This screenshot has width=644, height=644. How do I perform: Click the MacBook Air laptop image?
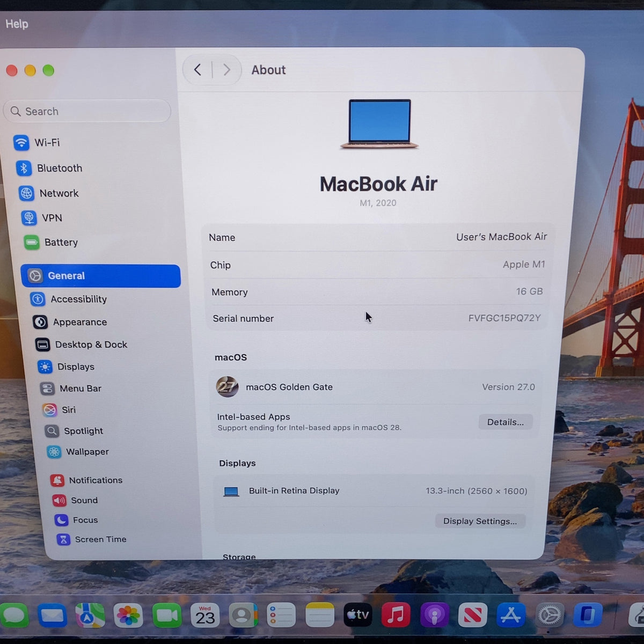pyautogui.click(x=379, y=125)
